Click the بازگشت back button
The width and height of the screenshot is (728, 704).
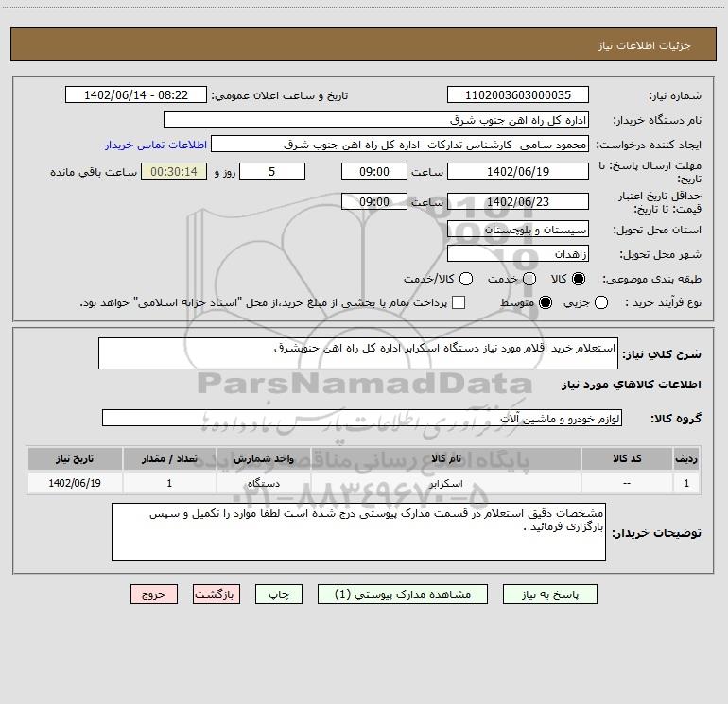point(217,594)
